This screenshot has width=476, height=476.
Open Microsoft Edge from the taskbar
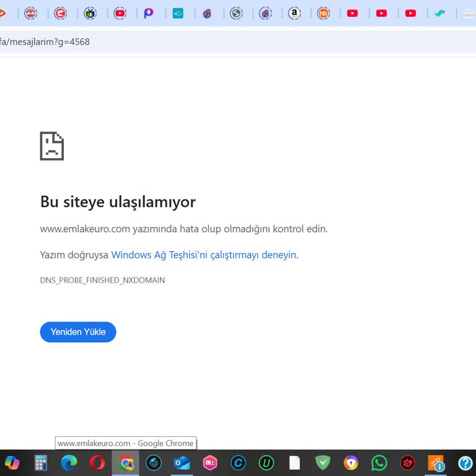tap(69, 463)
